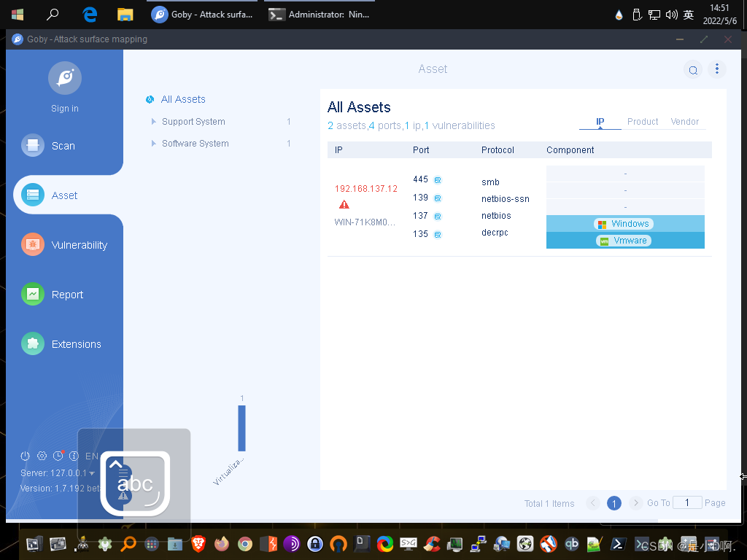Image resolution: width=747 pixels, height=560 pixels.
Task: Go to previous page arrow in pagination
Action: pyautogui.click(x=592, y=503)
